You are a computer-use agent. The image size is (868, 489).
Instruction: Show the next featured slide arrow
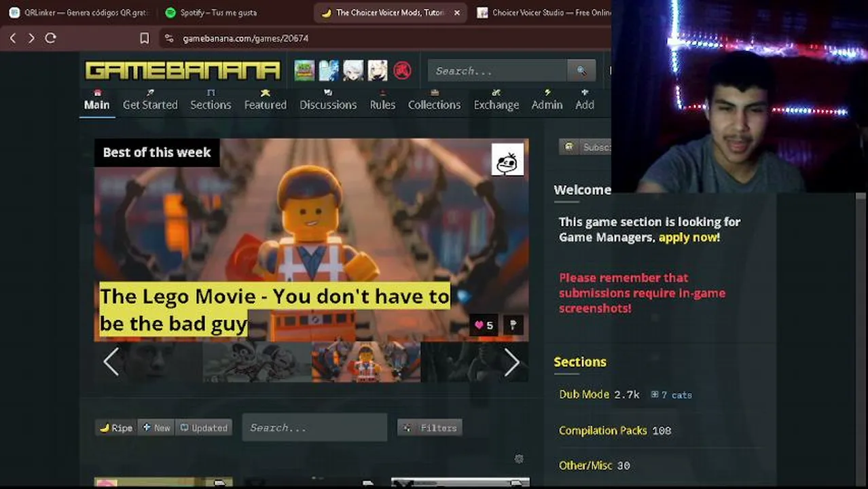512,362
